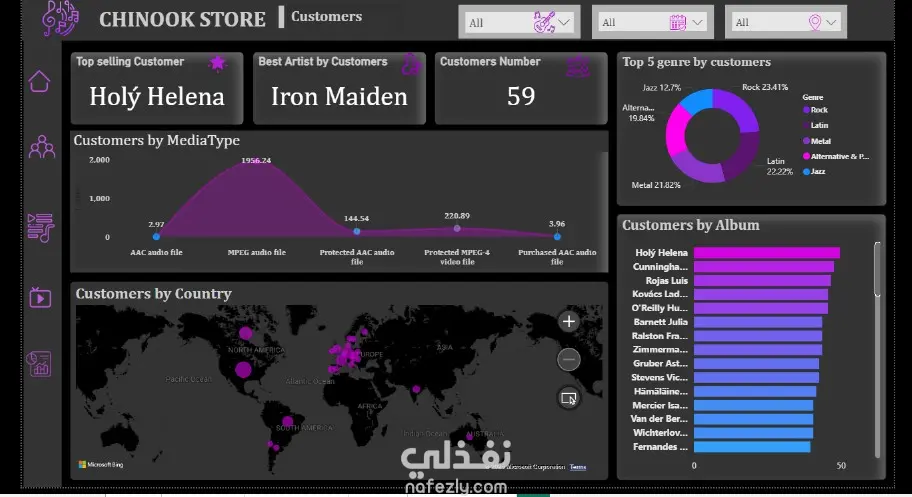Image resolution: width=912 pixels, height=497 pixels.
Task: Open the Home page icon in sidebar
Action: click(x=40, y=81)
